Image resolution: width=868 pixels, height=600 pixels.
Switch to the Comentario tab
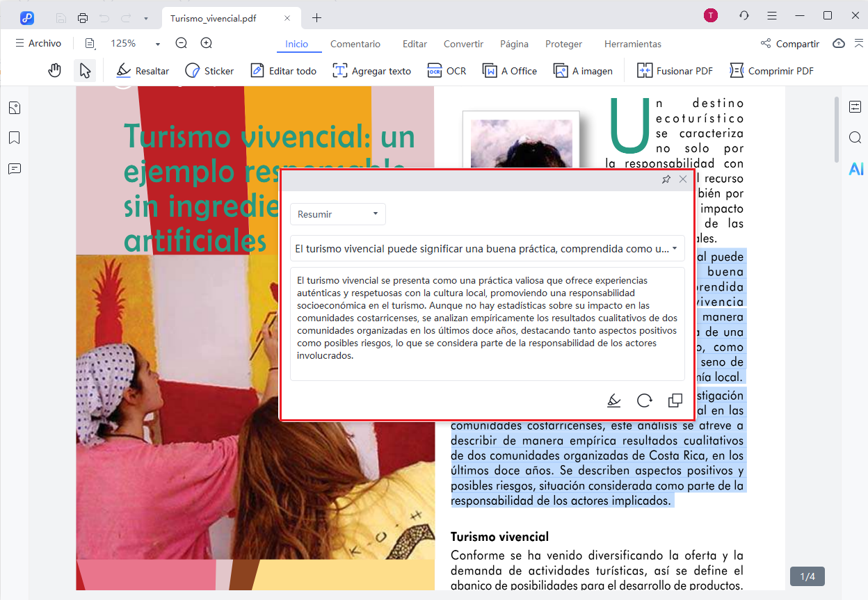point(355,44)
